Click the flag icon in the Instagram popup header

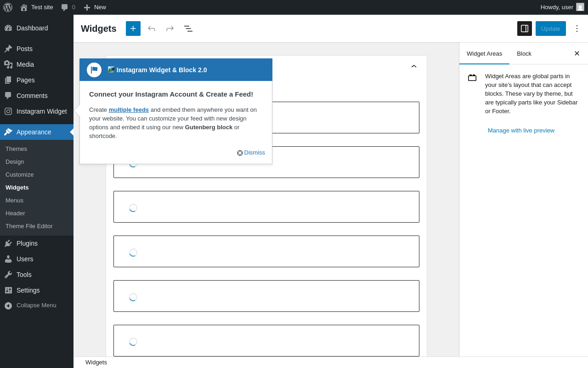[x=94, y=70]
